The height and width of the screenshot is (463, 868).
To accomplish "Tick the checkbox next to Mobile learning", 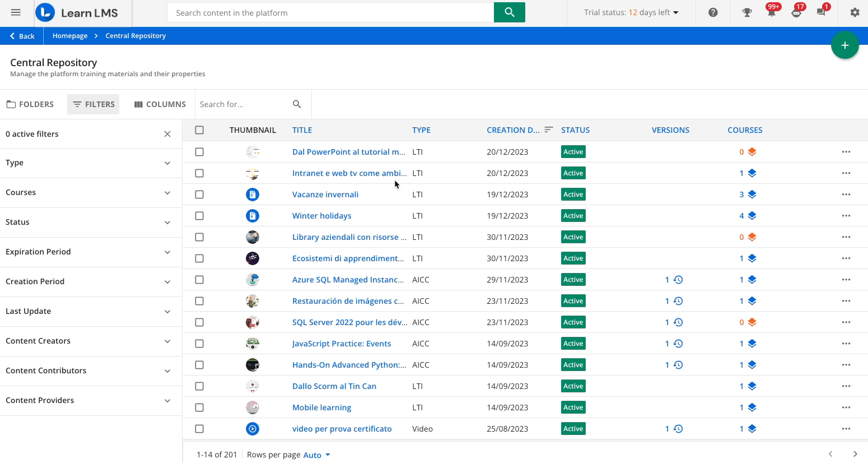I will (199, 407).
